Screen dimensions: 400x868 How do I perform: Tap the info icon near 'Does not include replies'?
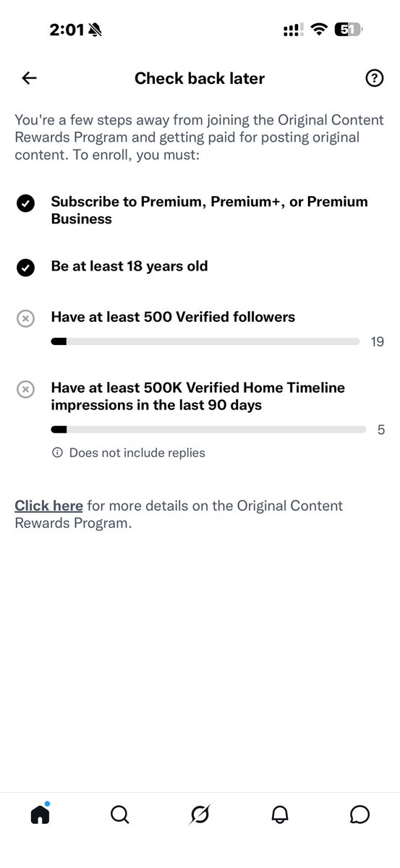(x=57, y=453)
